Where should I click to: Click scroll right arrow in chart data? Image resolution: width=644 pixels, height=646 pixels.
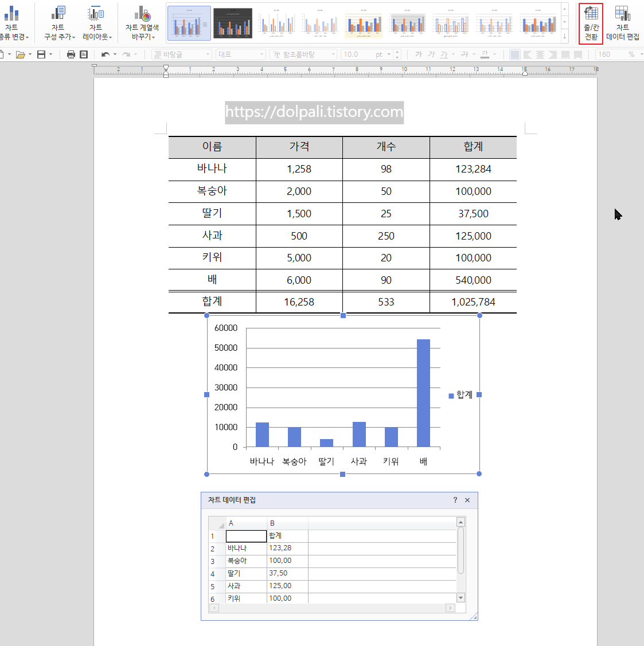pyautogui.click(x=450, y=608)
